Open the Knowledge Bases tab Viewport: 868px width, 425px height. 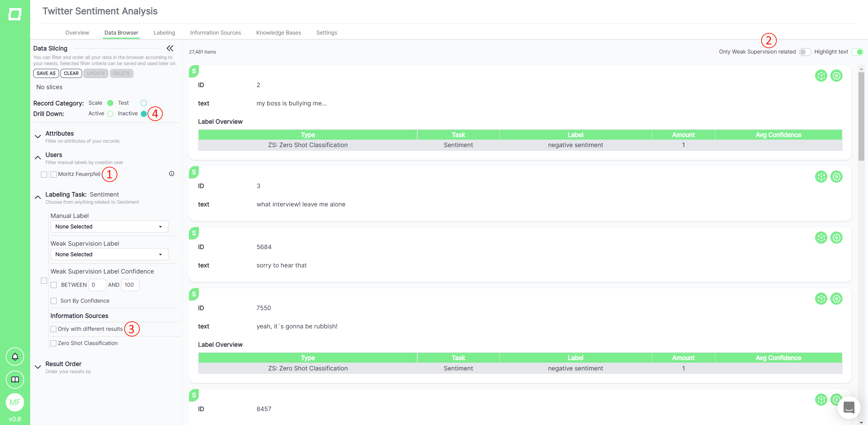pos(278,33)
